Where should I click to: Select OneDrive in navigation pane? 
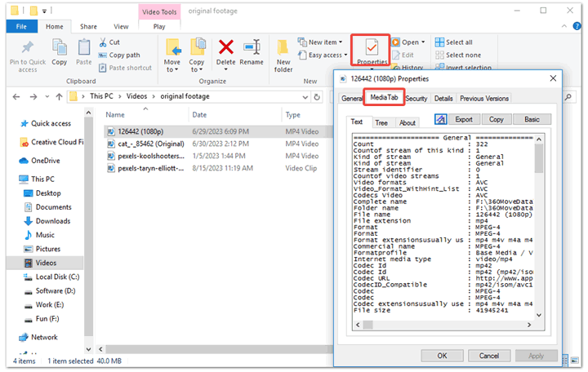pos(39,161)
